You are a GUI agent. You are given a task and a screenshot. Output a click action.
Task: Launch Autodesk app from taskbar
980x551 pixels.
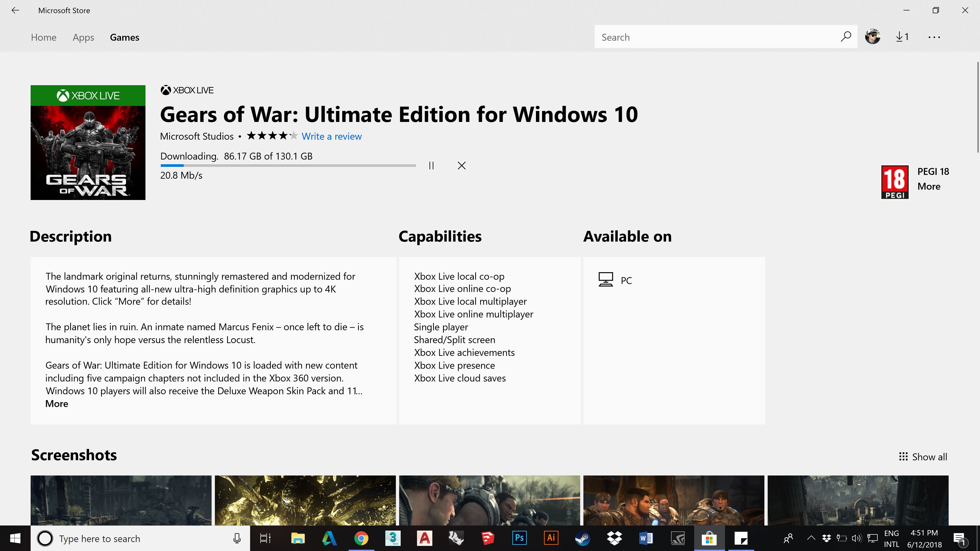coord(329,539)
